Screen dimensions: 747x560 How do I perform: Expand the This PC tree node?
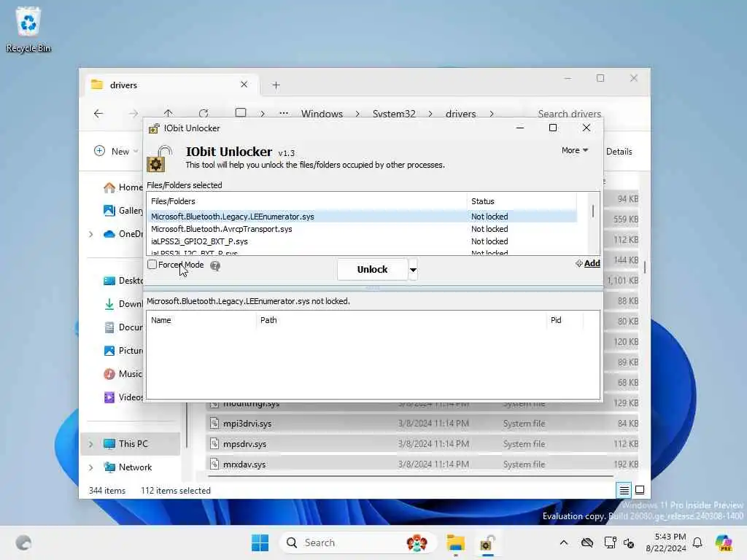click(x=90, y=444)
